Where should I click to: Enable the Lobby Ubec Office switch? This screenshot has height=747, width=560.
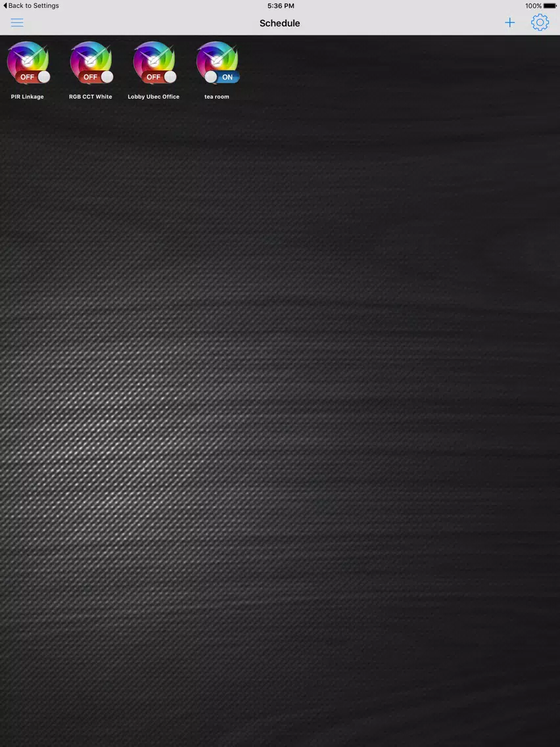(x=159, y=77)
